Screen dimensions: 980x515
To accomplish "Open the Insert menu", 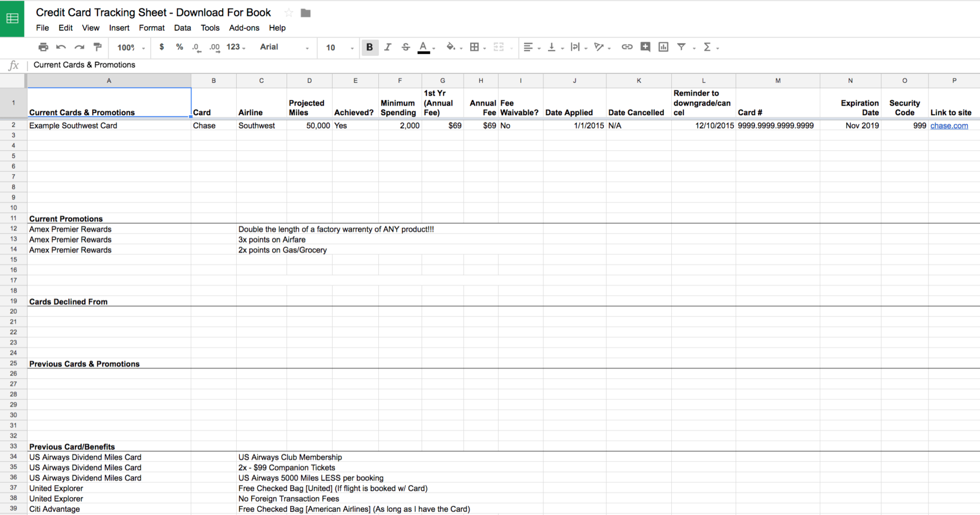I will [119, 28].
